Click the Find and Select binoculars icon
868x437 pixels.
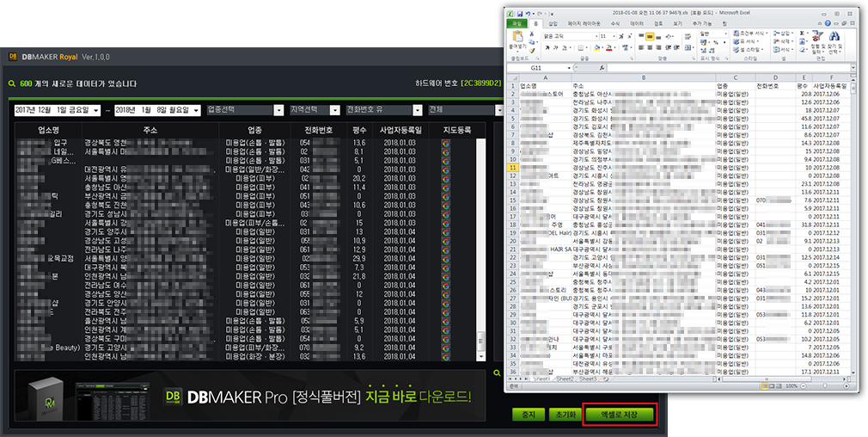click(x=834, y=37)
